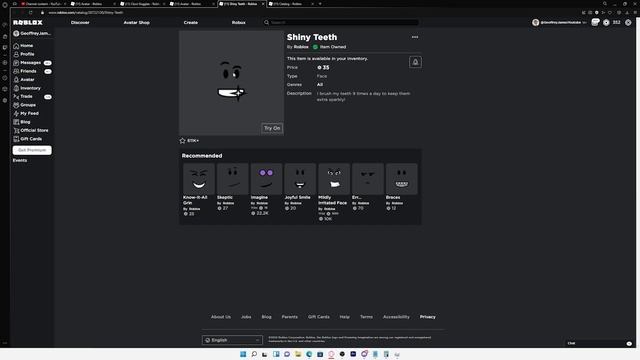Open the Mildly Irritated Face item
640x360 pixels.
click(x=334, y=179)
